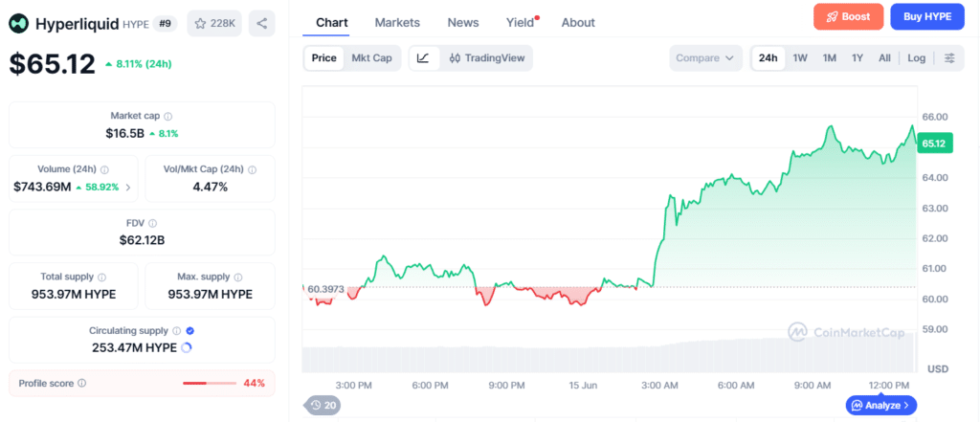
Task: Open chart settings sliders icon
Action: 949,58
